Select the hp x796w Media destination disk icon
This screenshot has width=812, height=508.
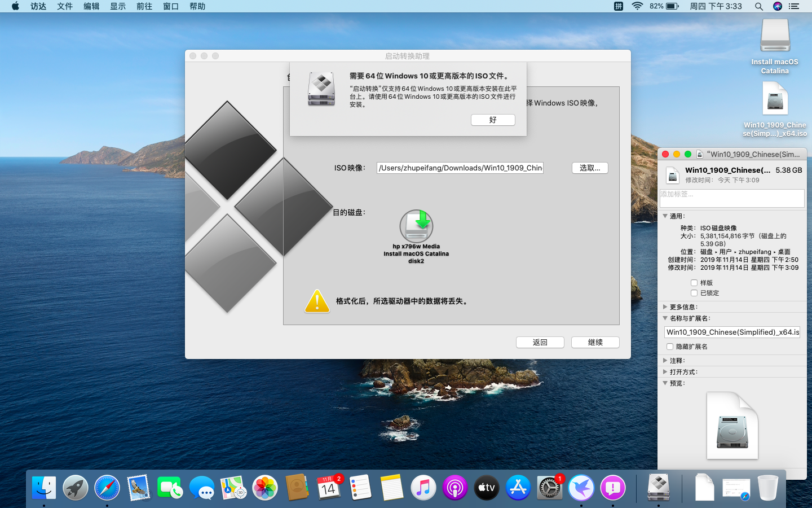[x=416, y=226]
